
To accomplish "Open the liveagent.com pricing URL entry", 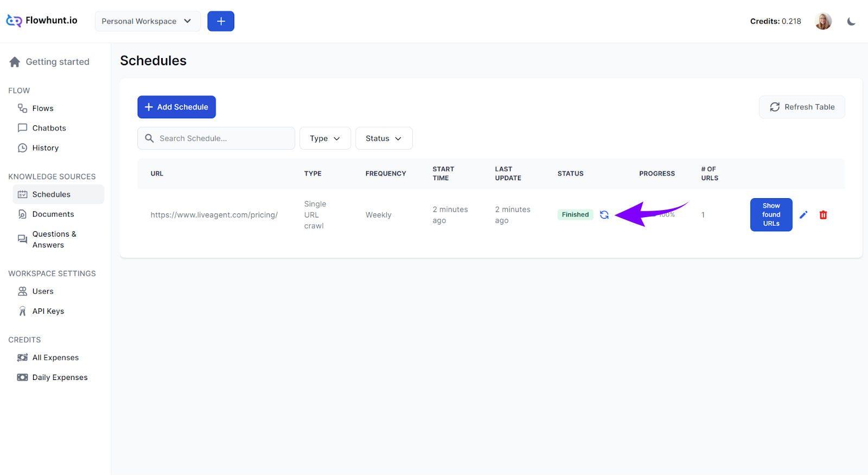I will tap(214, 215).
